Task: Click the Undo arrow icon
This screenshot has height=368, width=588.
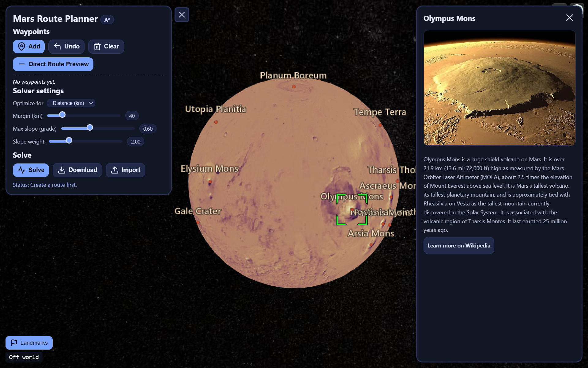Action: pyautogui.click(x=57, y=46)
